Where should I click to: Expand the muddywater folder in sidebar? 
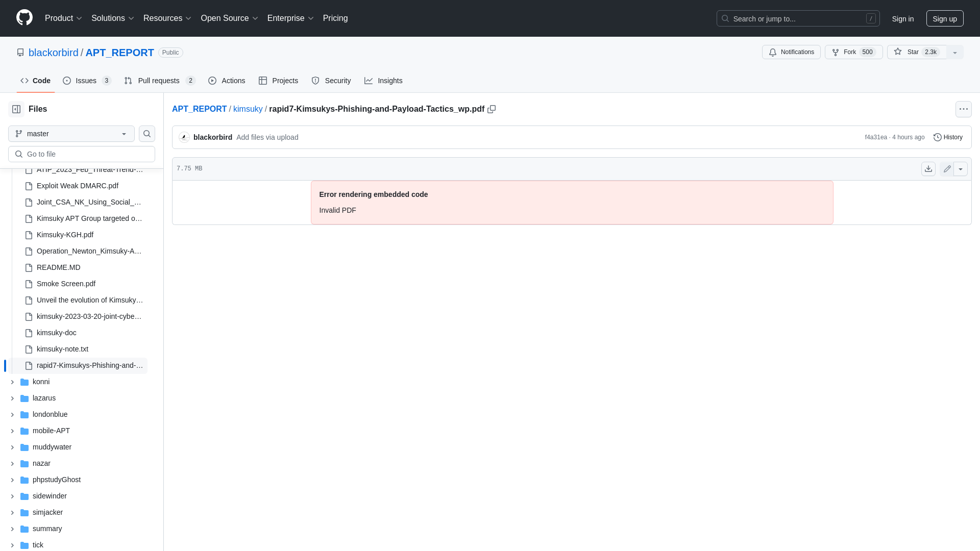pyautogui.click(x=12, y=447)
